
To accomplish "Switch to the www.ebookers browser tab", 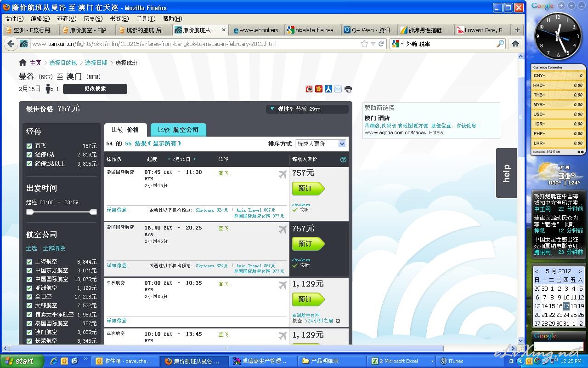I will click(257, 30).
